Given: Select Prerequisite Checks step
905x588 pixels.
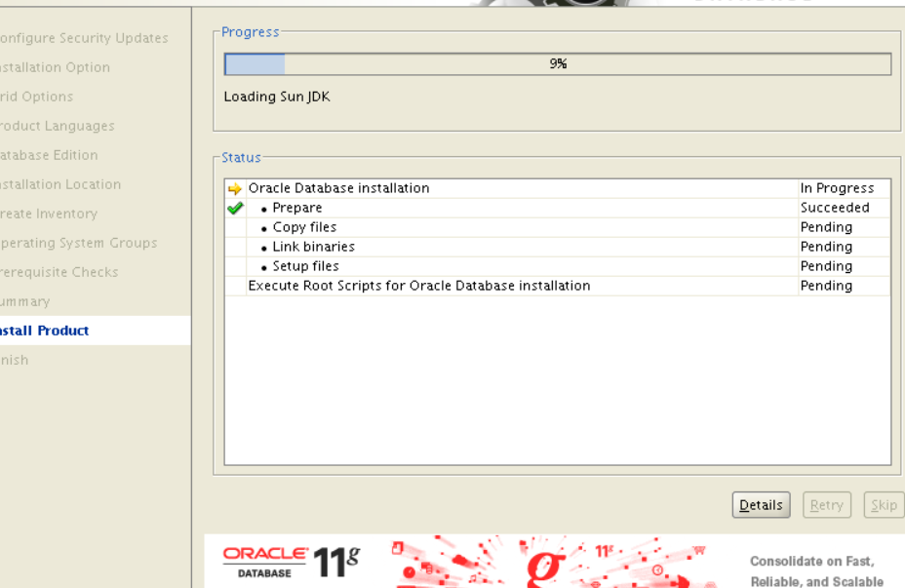Looking at the screenshot, I should click(x=59, y=272).
